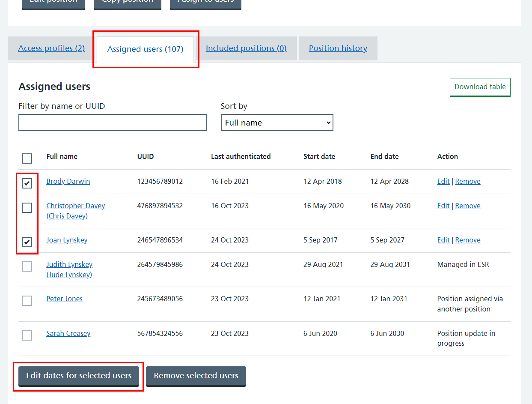Open Brody Darwin's user profile link
This screenshot has height=404, width=532.
pyautogui.click(x=68, y=181)
